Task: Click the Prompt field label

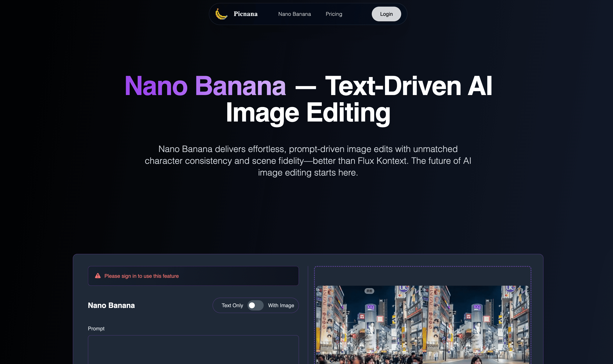Action: click(96, 329)
